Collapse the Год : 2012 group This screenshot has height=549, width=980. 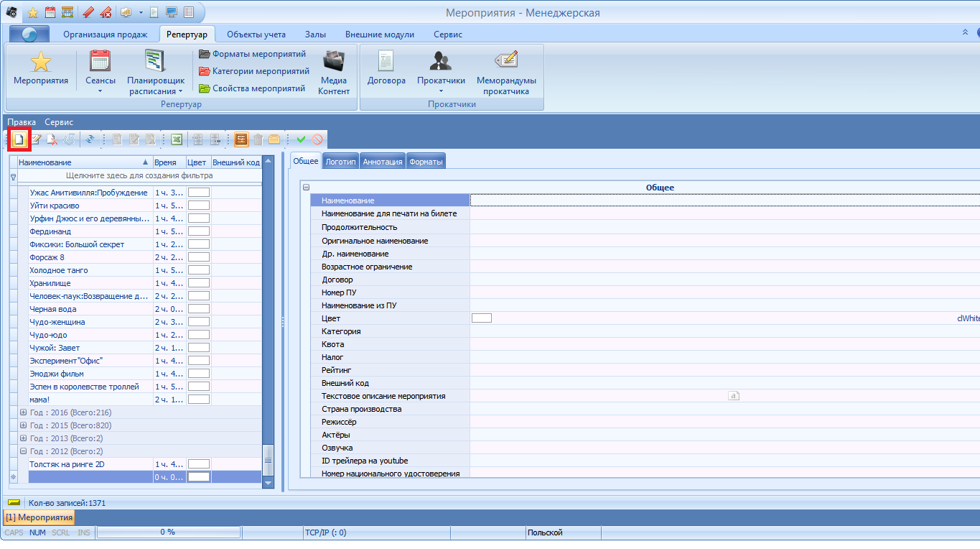point(23,451)
